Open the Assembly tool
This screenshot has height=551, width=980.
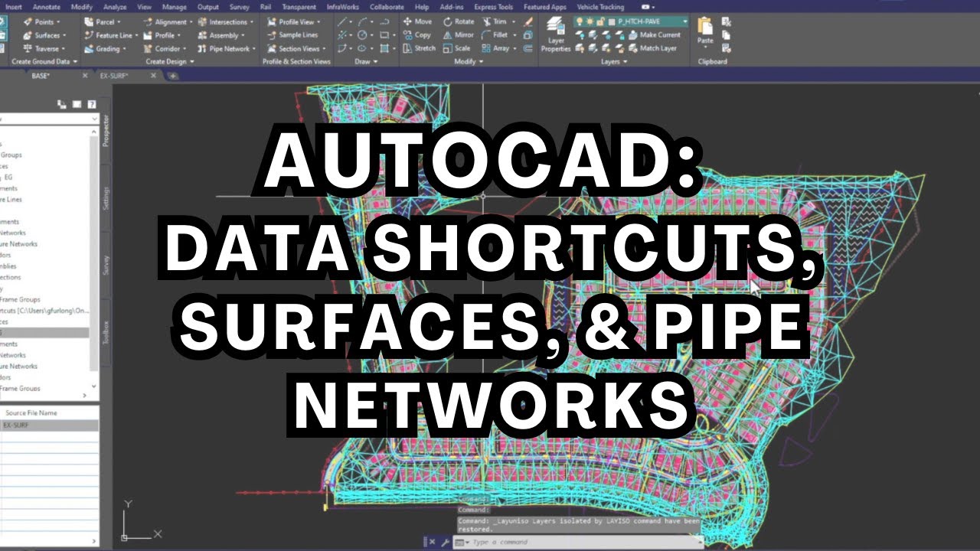click(x=221, y=34)
